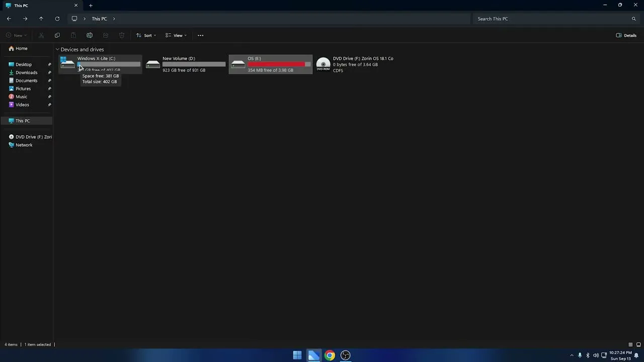Go back with the back arrow

point(9,19)
